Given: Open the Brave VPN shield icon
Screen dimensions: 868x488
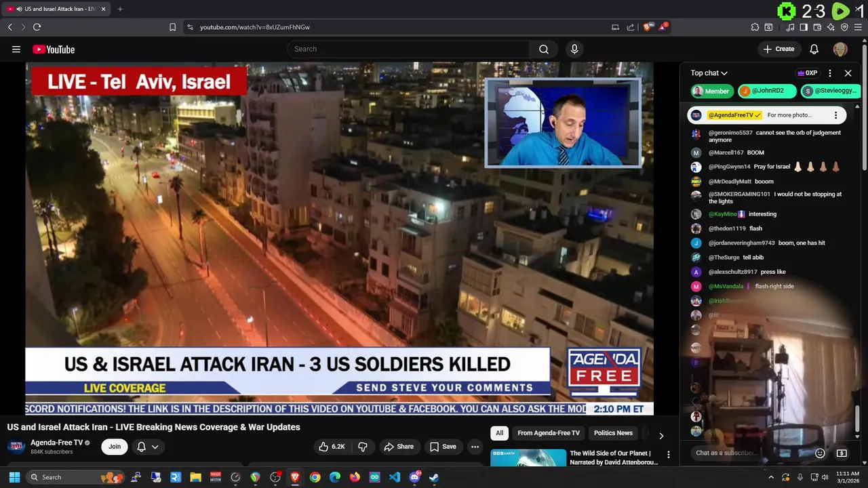Looking at the screenshot, I should pyautogui.click(x=844, y=27).
